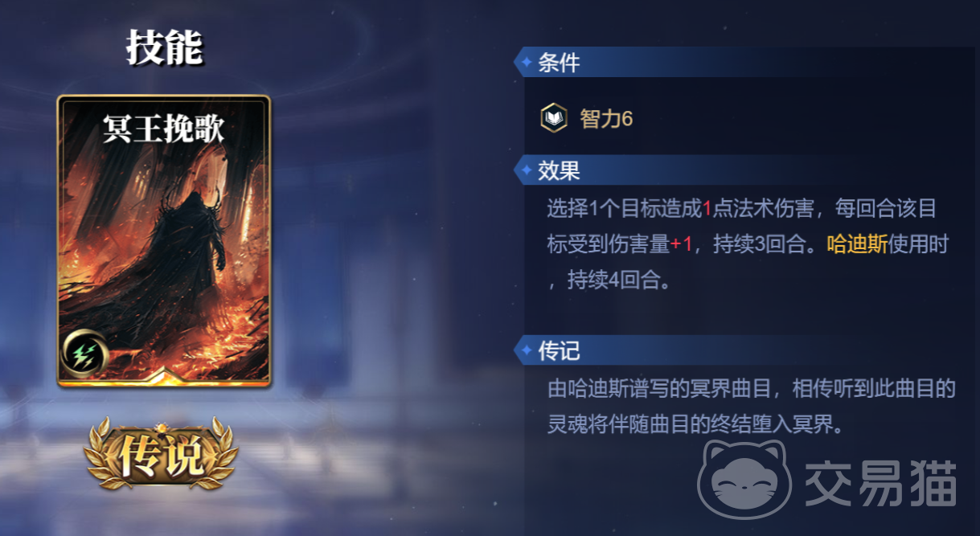Click the red +1 damage value
This screenshot has height=536, width=980.
(681, 245)
